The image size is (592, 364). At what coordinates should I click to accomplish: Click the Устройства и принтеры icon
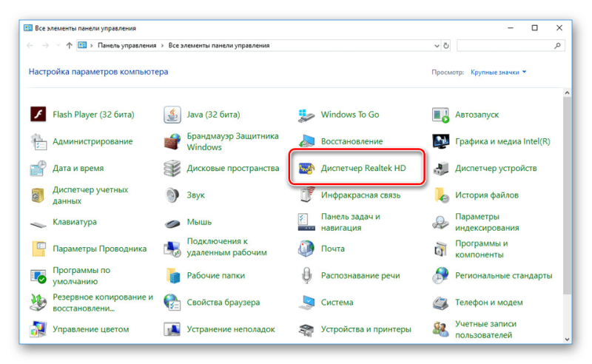pyautogui.click(x=306, y=329)
